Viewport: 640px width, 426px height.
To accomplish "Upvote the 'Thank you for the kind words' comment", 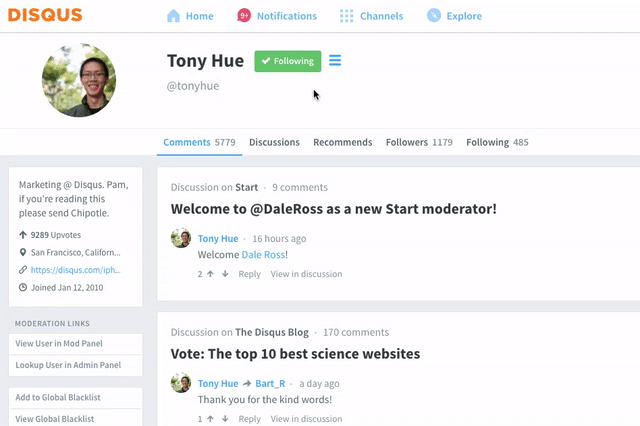I will point(210,419).
